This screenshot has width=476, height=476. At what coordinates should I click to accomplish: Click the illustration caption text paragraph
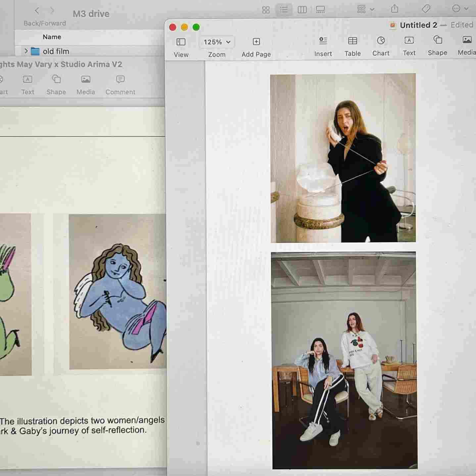tap(82, 425)
